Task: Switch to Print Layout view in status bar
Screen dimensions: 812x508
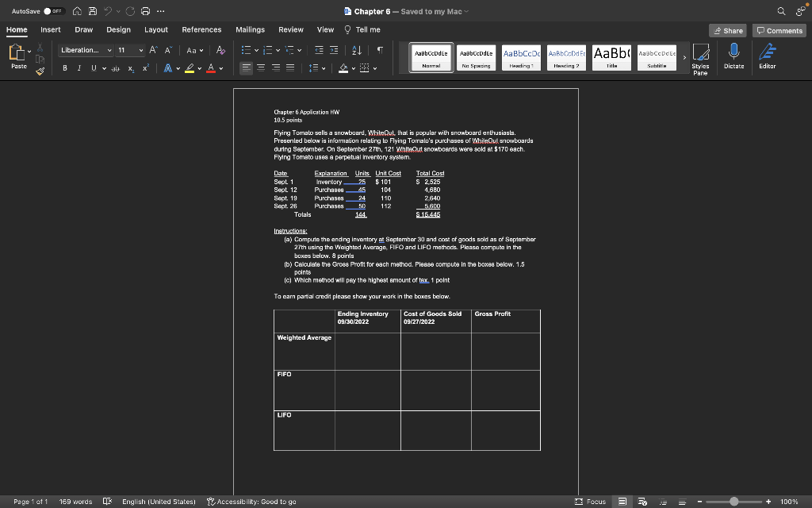Action: click(x=622, y=502)
